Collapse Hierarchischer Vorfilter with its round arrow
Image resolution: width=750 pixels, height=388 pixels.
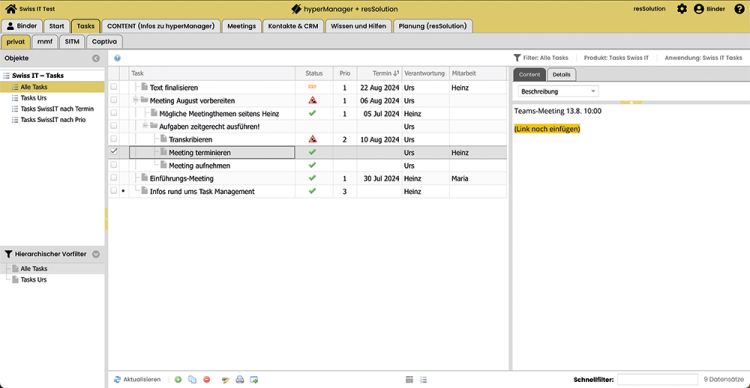coord(96,255)
